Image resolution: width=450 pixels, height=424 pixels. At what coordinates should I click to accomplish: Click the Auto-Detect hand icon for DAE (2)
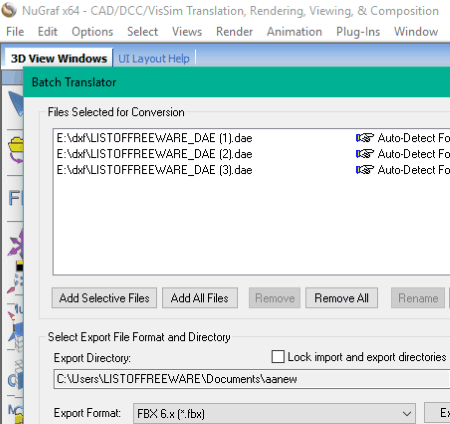(365, 154)
